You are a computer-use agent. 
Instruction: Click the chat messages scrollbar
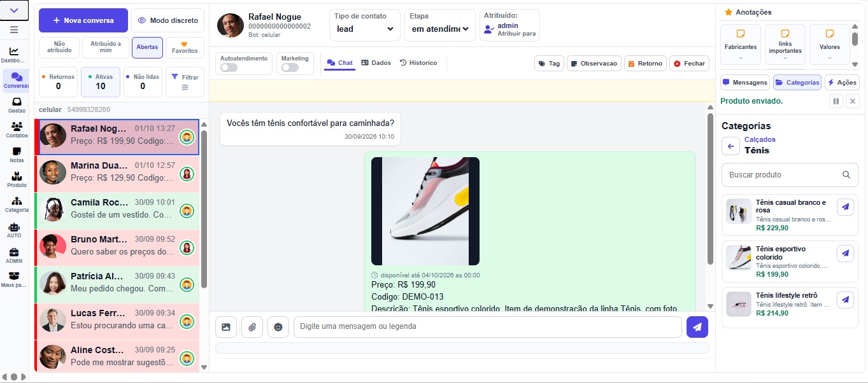pyautogui.click(x=711, y=189)
